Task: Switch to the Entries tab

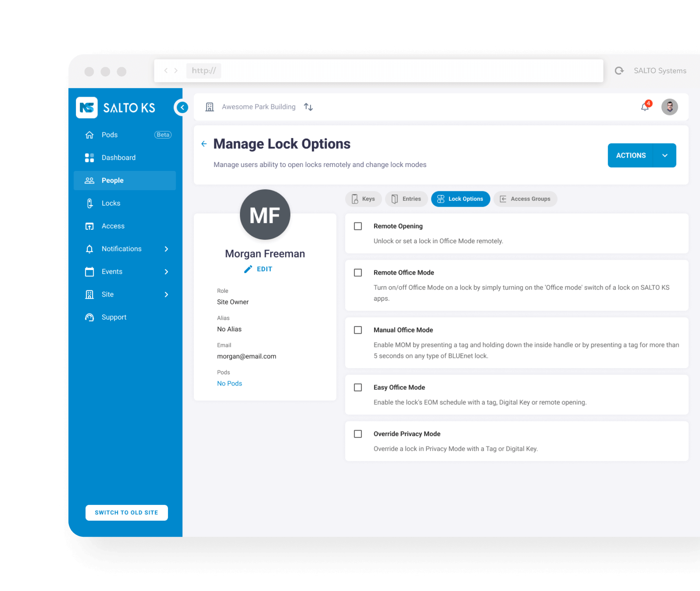Action: 407,199
